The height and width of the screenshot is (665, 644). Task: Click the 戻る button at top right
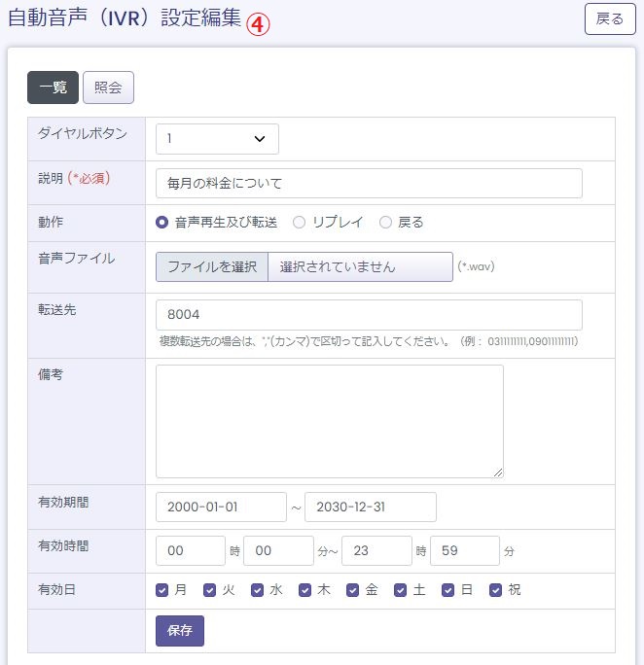610,19
